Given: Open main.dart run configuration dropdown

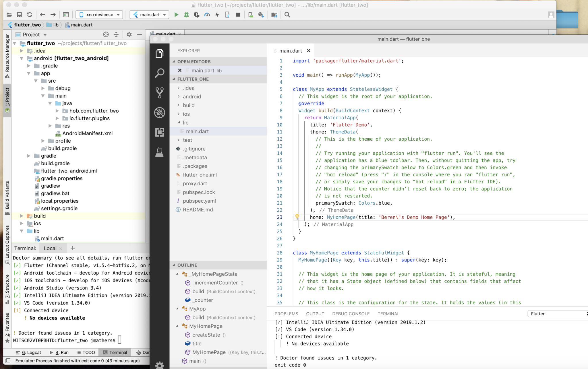Looking at the screenshot, I should click(x=150, y=15).
